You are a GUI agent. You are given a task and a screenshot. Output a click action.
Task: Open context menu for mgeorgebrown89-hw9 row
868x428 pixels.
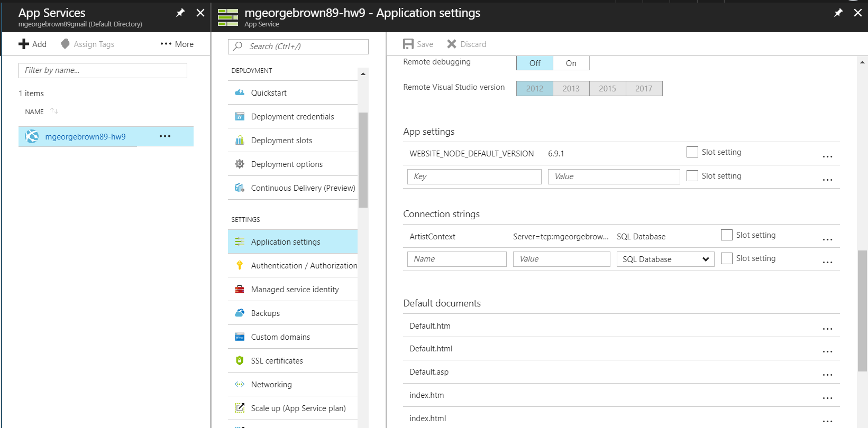point(165,136)
